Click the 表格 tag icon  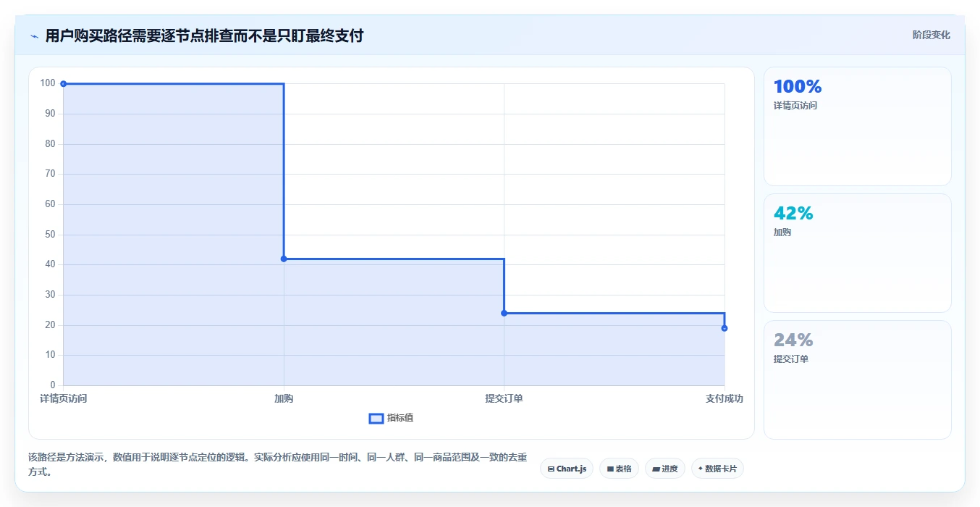610,469
